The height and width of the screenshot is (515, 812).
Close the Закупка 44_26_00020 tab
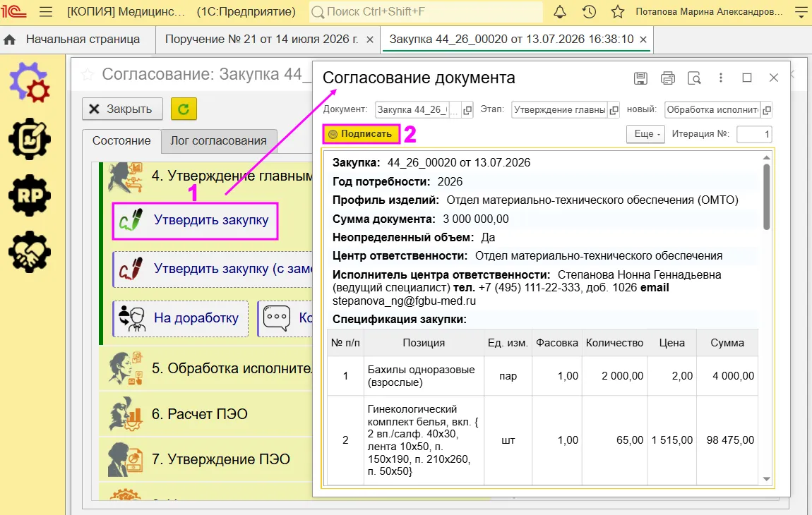tap(643, 40)
